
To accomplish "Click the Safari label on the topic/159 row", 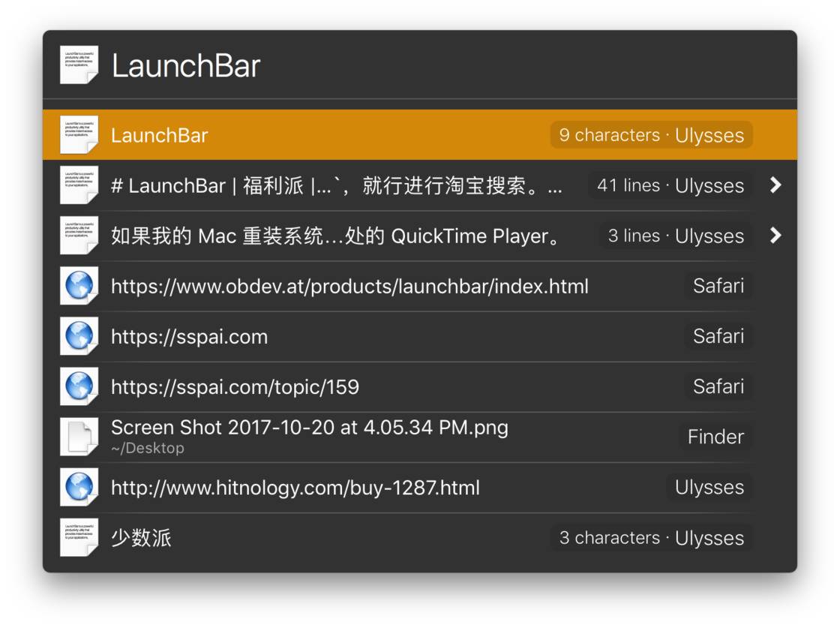I will 718,387.
